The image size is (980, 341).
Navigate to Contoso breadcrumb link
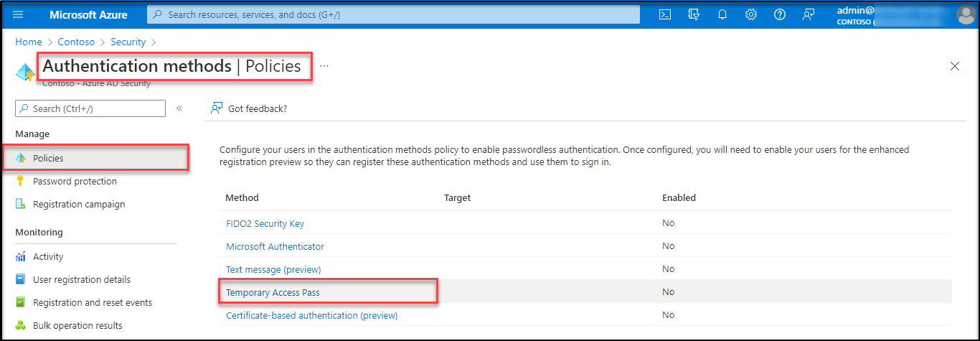(76, 42)
